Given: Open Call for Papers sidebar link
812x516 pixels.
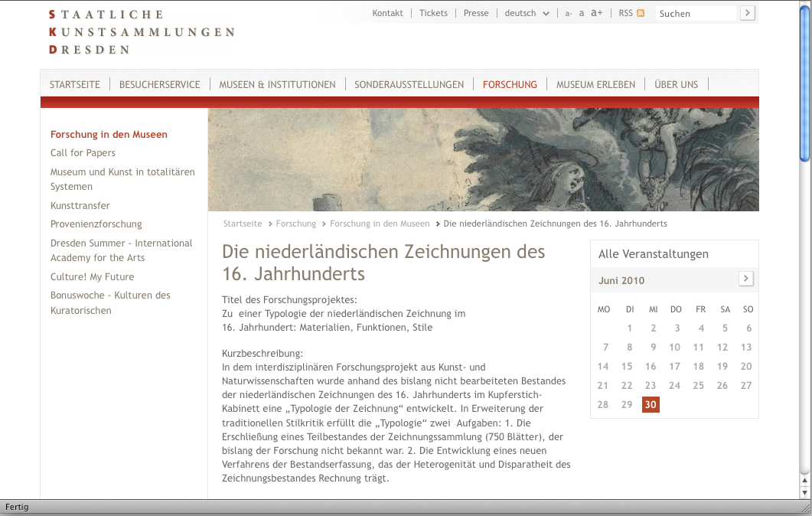Looking at the screenshot, I should tap(83, 153).
